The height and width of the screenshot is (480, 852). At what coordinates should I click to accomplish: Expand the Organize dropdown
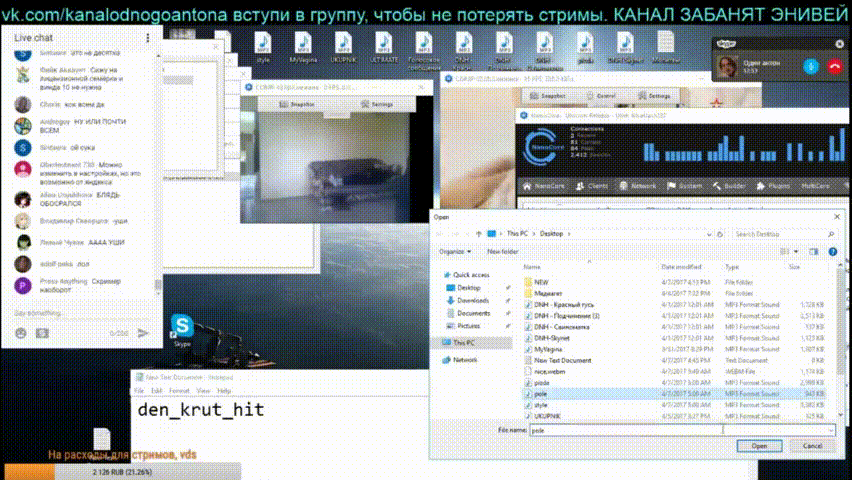[x=455, y=252]
